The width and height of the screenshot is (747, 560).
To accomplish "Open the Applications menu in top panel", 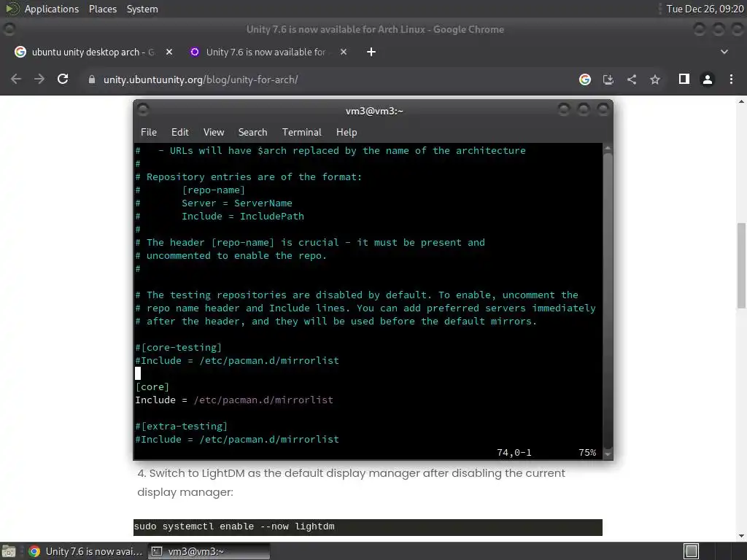I will point(52,9).
